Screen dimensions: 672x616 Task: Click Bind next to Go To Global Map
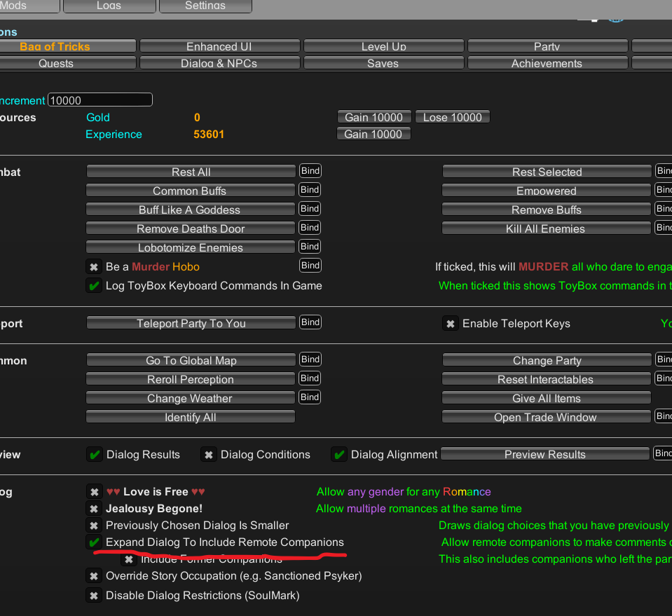(x=310, y=360)
